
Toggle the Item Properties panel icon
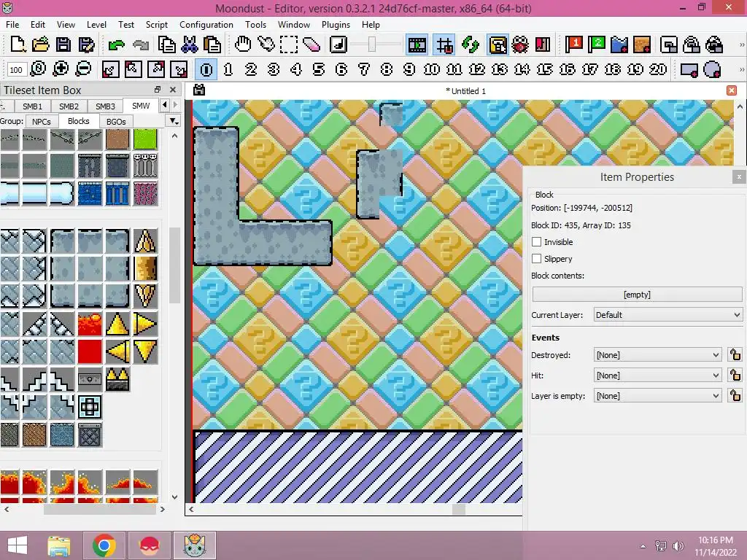pos(498,45)
